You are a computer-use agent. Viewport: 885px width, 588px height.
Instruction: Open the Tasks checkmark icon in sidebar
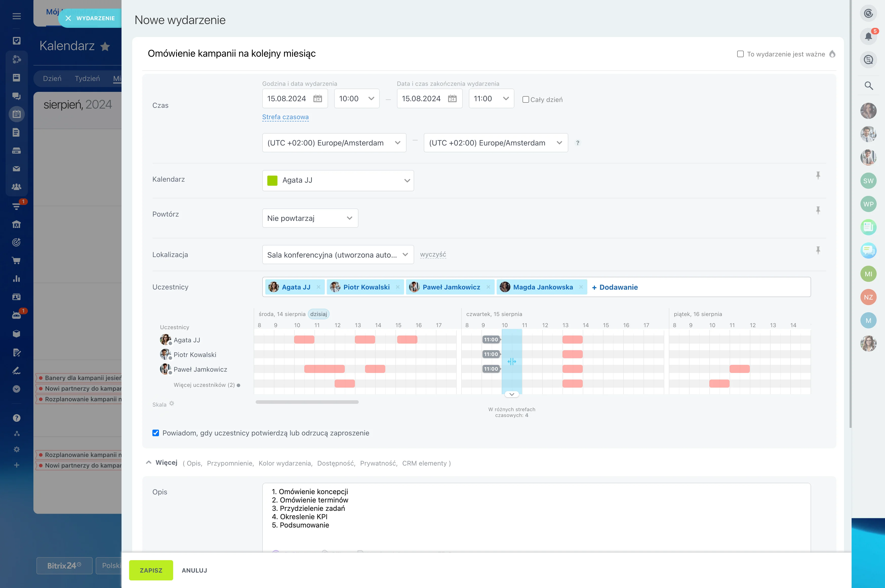16,41
